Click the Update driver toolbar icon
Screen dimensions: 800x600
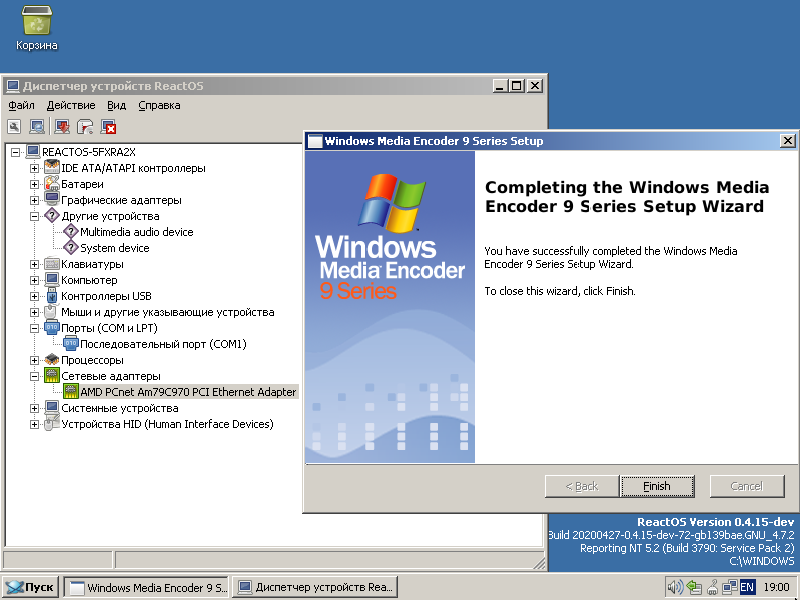(62, 126)
